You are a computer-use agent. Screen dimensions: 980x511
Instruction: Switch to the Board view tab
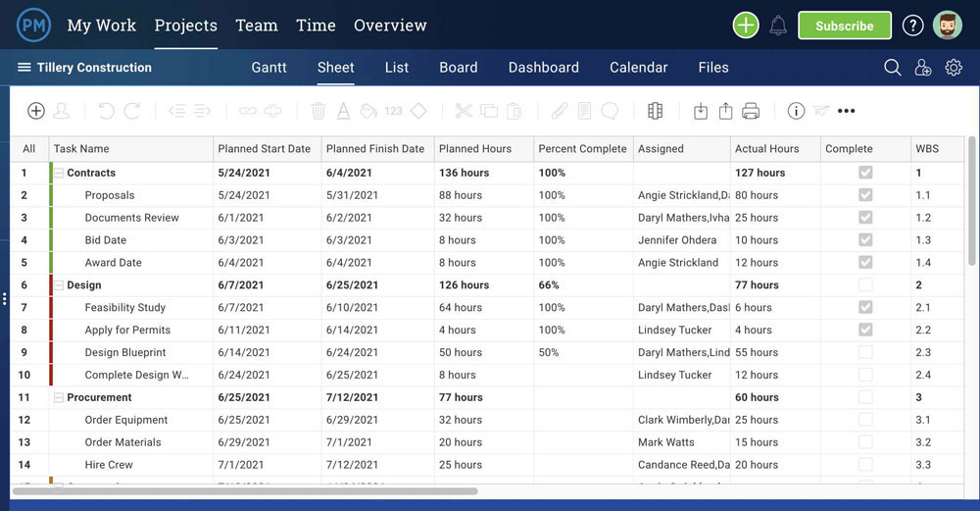pyautogui.click(x=458, y=68)
